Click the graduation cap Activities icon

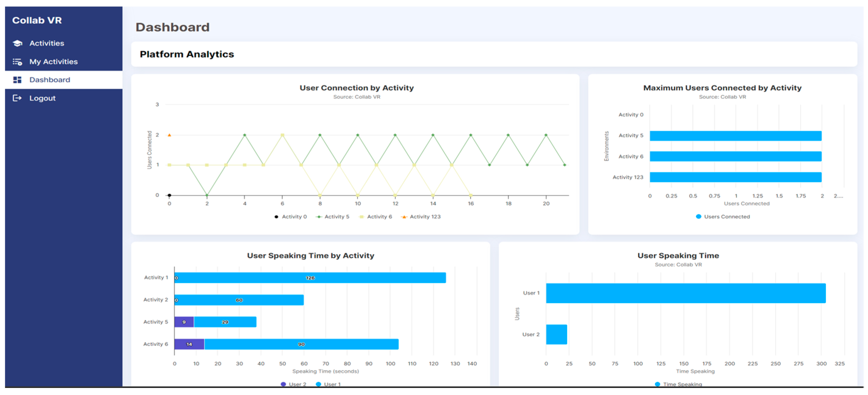click(17, 43)
